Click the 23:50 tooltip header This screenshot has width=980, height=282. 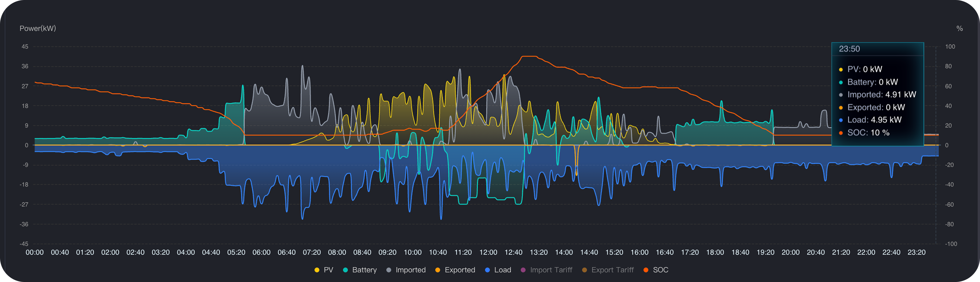coord(849,49)
